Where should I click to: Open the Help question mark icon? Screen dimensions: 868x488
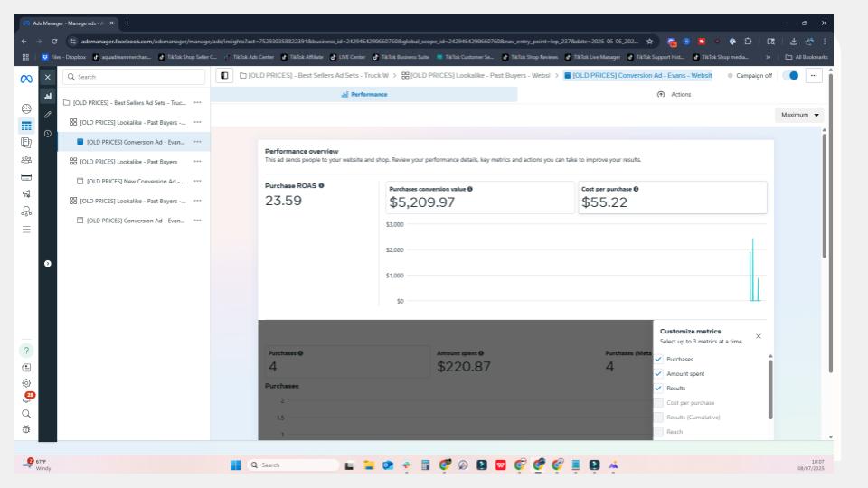26,351
